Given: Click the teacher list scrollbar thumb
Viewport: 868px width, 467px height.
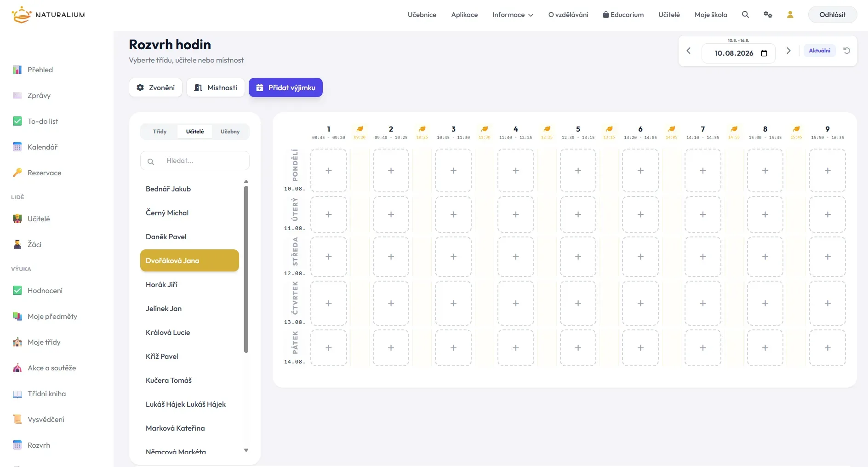Looking at the screenshot, I should tap(246, 269).
